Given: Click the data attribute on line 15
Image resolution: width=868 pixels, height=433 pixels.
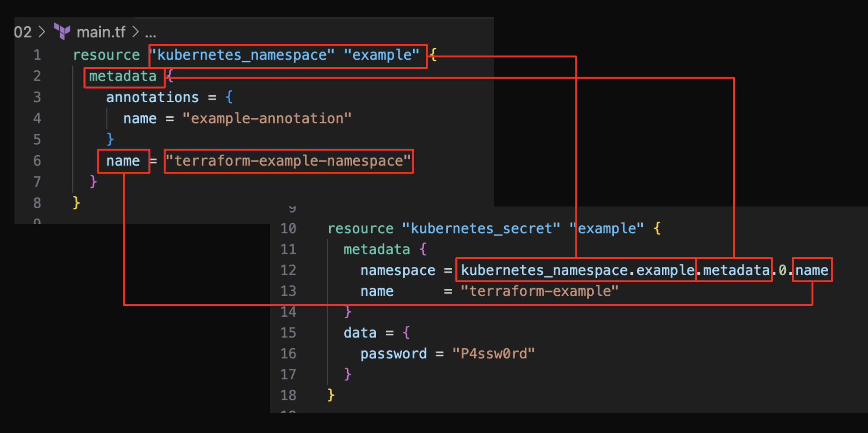Looking at the screenshot, I should pos(360,333).
